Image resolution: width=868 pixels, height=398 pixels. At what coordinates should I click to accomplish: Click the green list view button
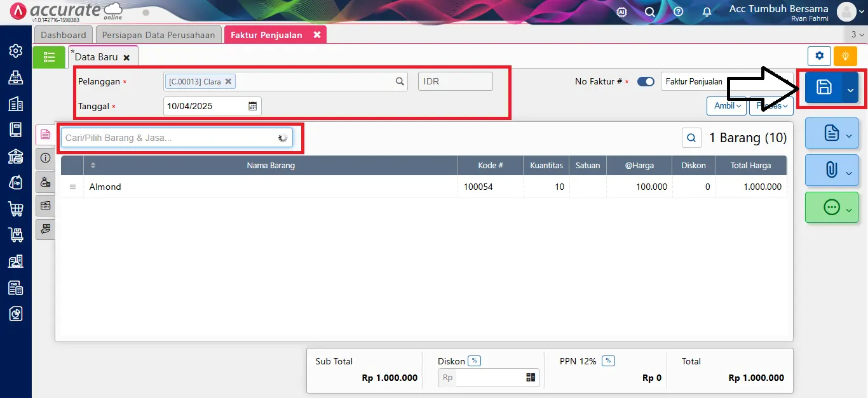click(x=49, y=57)
